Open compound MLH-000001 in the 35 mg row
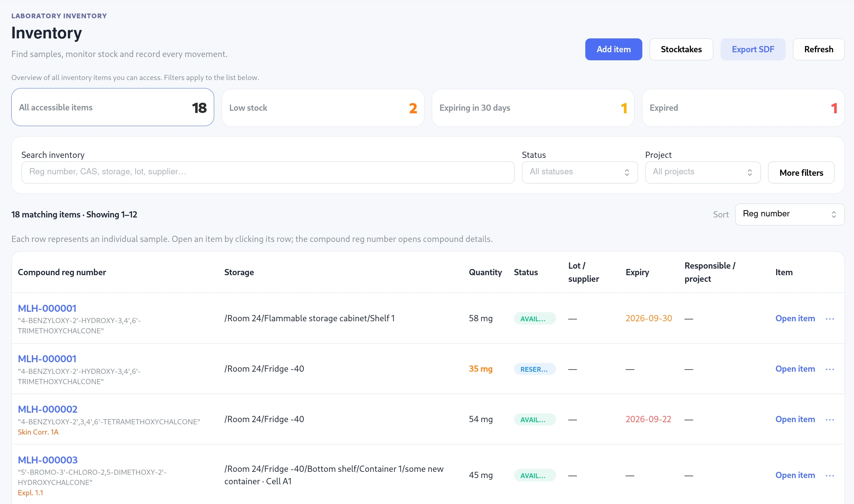The width and height of the screenshot is (854, 504). pyautogui.click(x=47, y=359)
